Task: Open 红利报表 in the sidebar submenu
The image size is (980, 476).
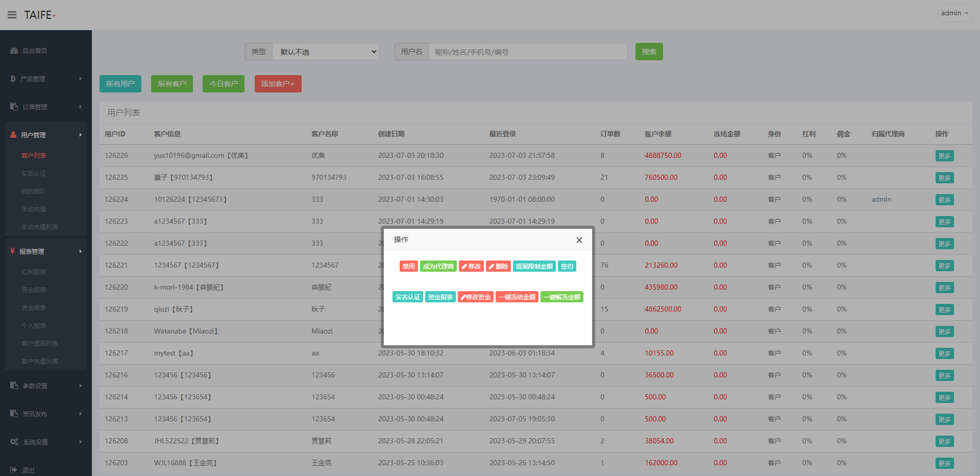Action: point(34,272)
